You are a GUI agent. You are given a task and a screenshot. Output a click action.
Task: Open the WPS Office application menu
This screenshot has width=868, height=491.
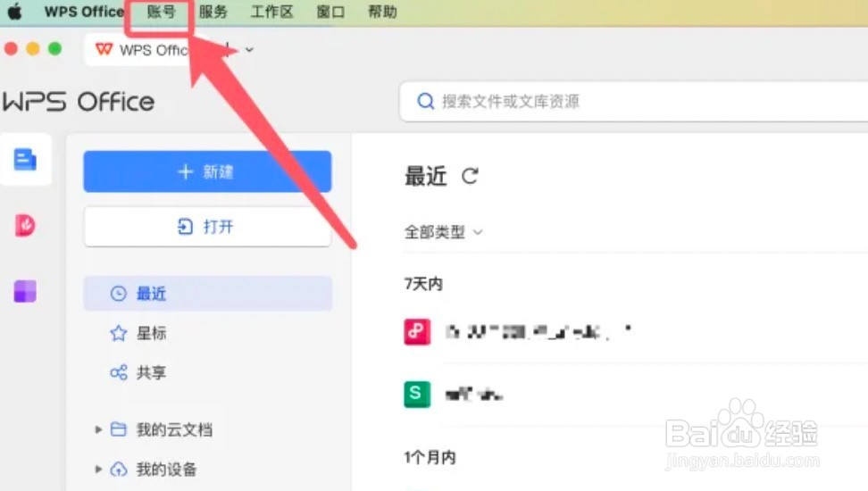pyautogui.click(x=84, y=12)
